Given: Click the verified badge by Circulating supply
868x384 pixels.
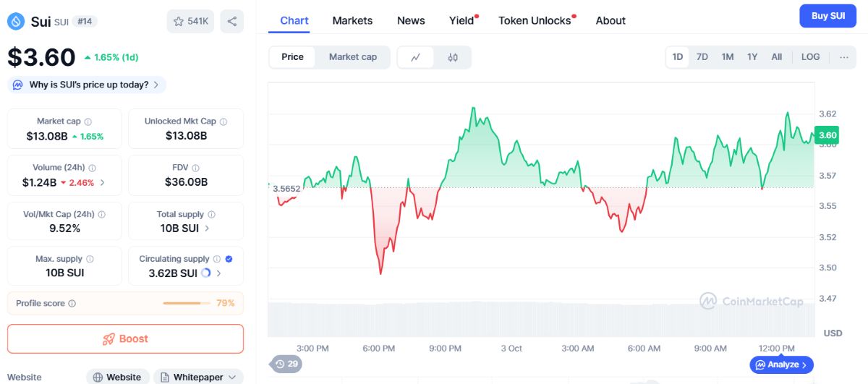Looking at the screenshot, I should click(x=229, y=259).
